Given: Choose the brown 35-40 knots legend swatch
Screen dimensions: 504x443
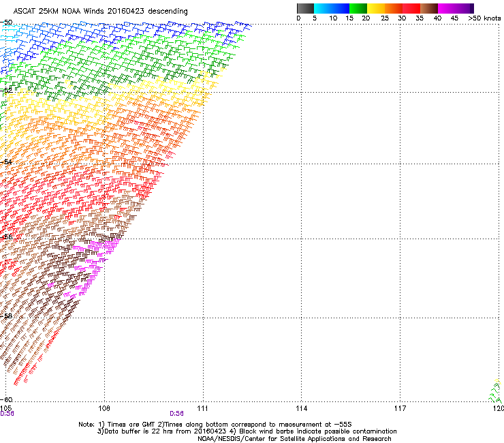Looking at the screenshot, I should click(x=429, y=8).
